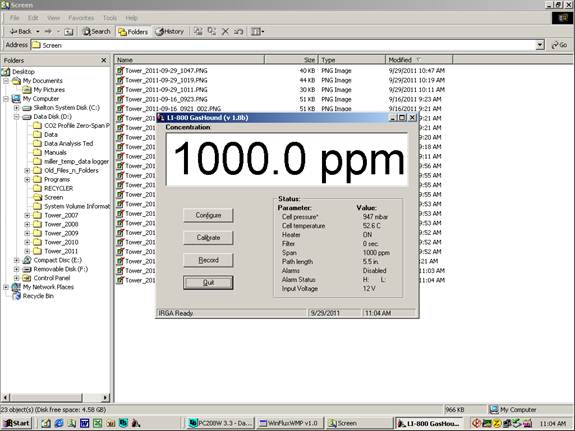
Task: Select Compact Disc (E:) in tree
Action: click(58, 260)
